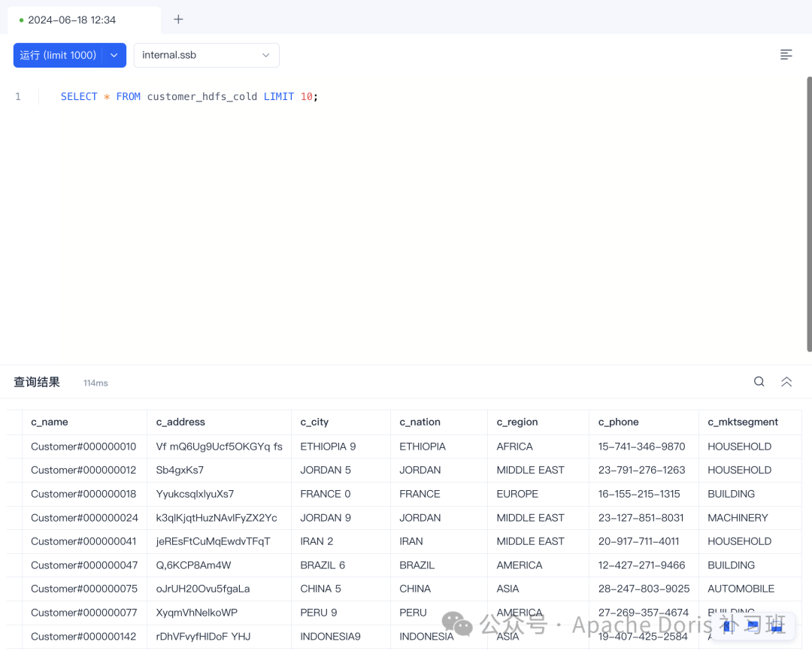Run the query with limit 1000
The height and width of the screenshot is (657, 812).
click(x=58, y=55)
